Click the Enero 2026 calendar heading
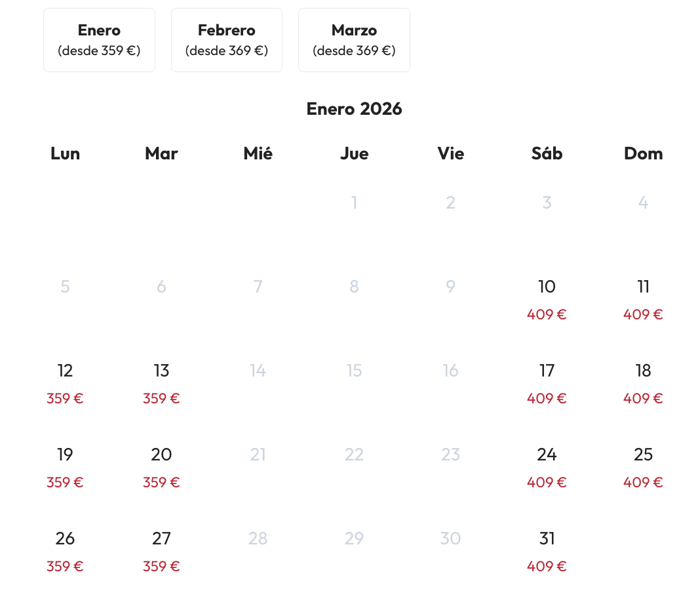 (354, 109)
